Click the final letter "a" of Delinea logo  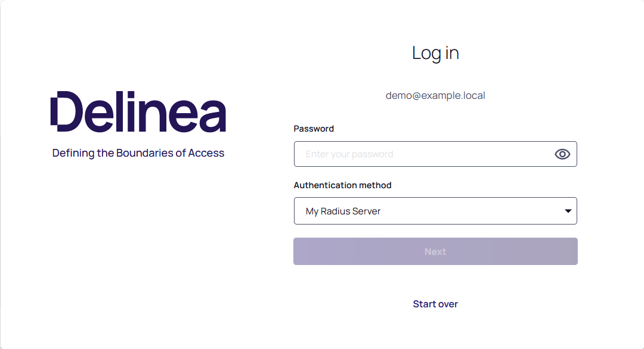coord(212,116)
